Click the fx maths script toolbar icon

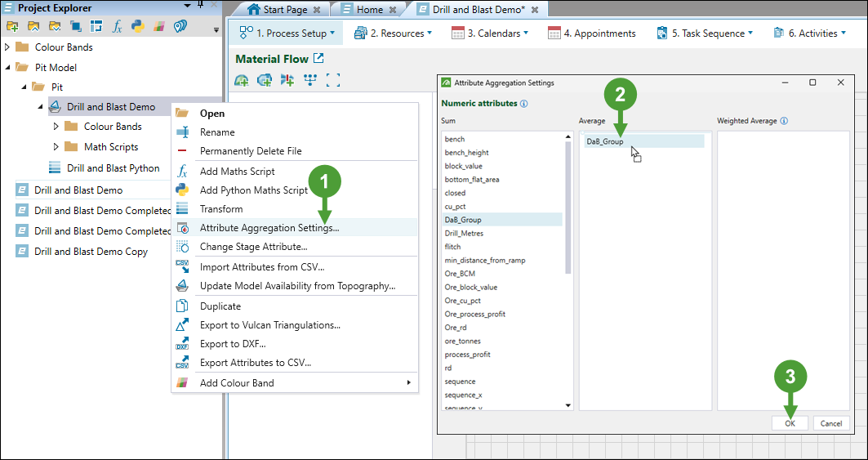click(117, 27)
